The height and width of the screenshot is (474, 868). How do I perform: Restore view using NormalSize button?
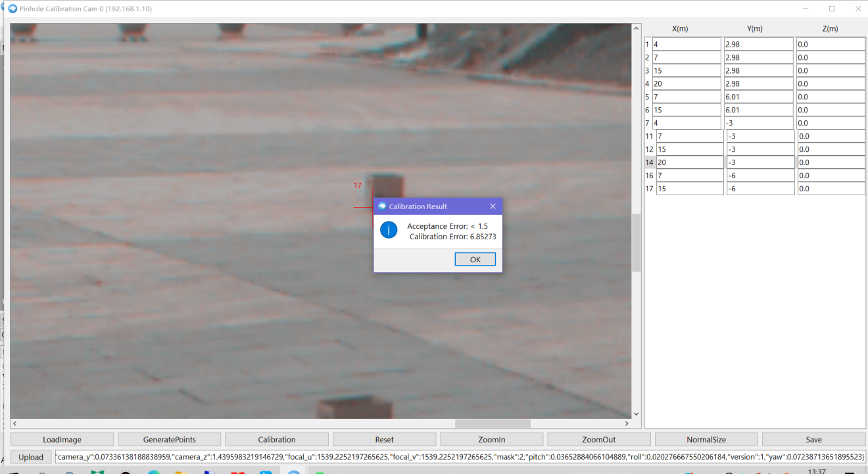pos(706,440)
